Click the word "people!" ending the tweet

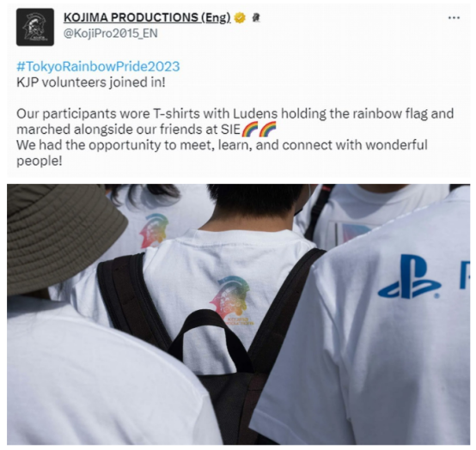click(x=40, y=161)
